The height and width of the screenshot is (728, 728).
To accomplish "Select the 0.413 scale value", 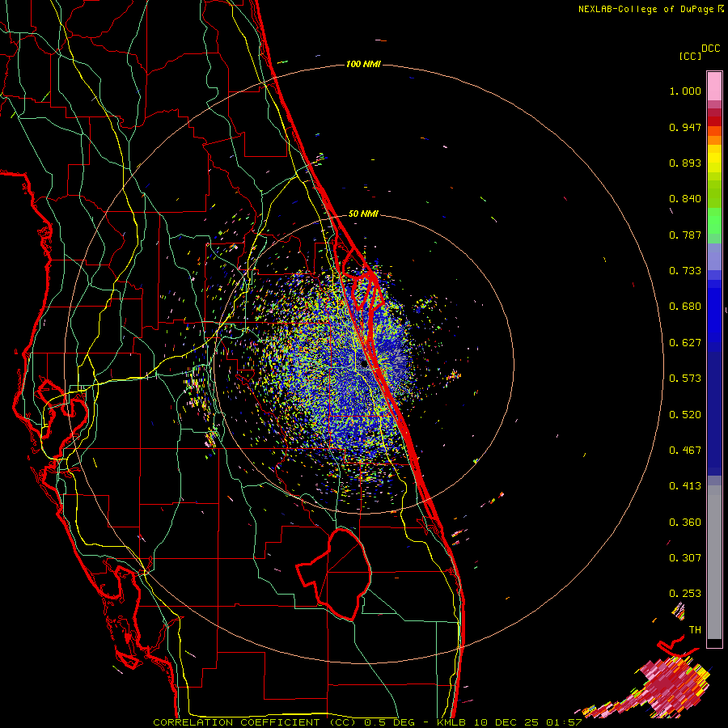I will [x=685, y=486].
